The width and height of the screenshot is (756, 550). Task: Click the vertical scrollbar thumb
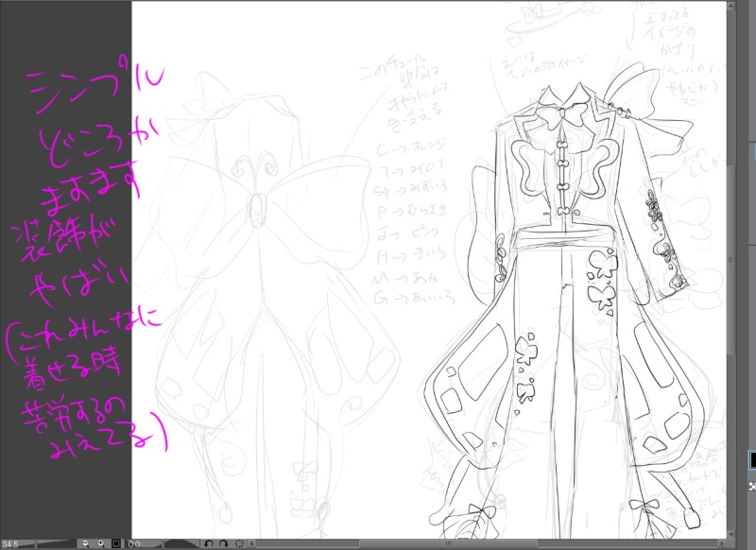tap(730, 259)
